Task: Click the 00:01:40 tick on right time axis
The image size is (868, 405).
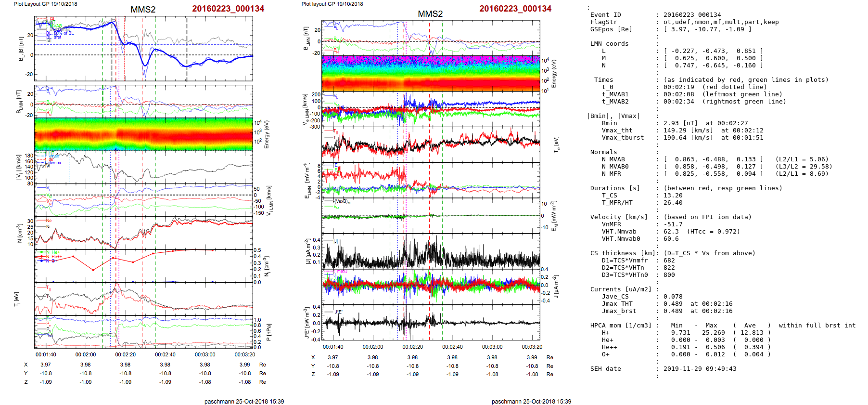Action: coord(333,347)
